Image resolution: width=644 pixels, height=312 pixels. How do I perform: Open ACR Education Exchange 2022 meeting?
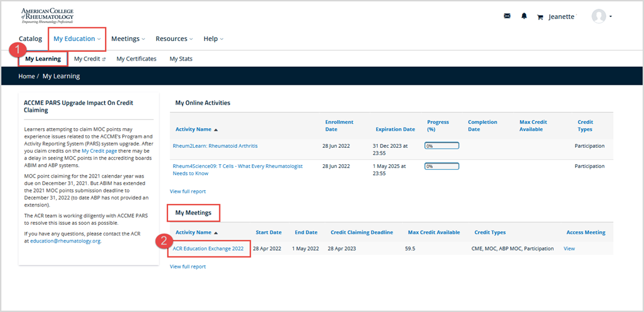coord(208,248)
